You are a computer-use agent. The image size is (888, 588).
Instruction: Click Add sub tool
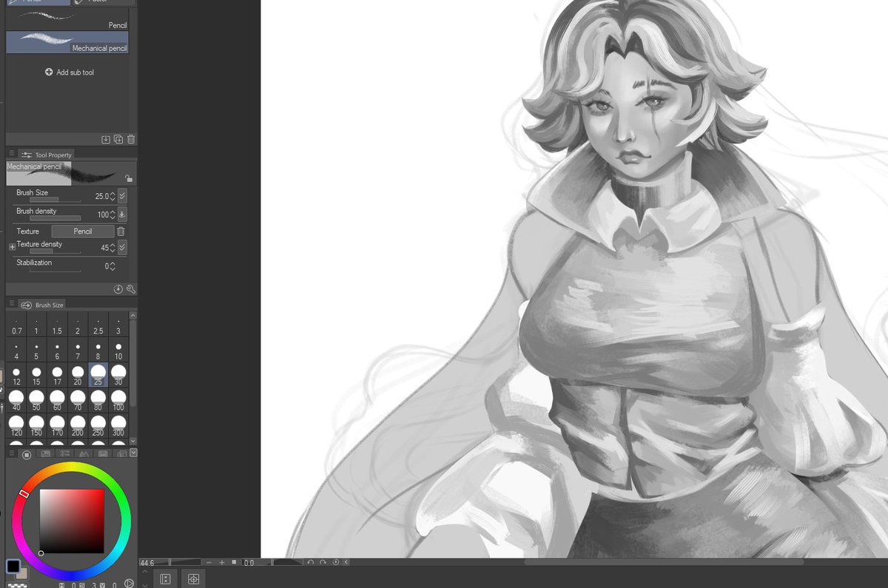click(69, 72)
